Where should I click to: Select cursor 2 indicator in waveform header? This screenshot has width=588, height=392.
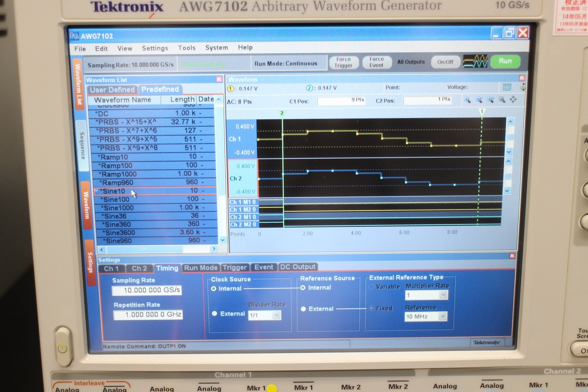[x=309, y=88]
